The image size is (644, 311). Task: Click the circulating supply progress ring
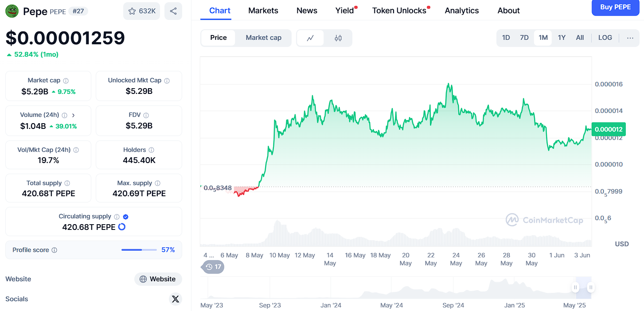point(122,227)
